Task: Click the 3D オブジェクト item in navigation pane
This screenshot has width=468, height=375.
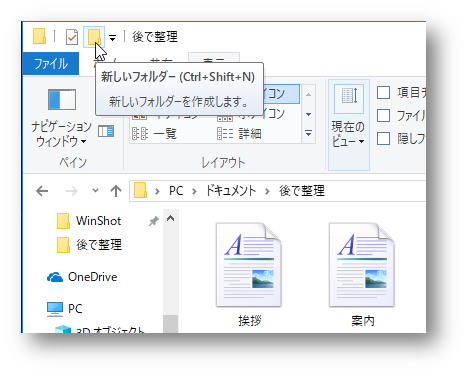Action: (x=110, y=330)
